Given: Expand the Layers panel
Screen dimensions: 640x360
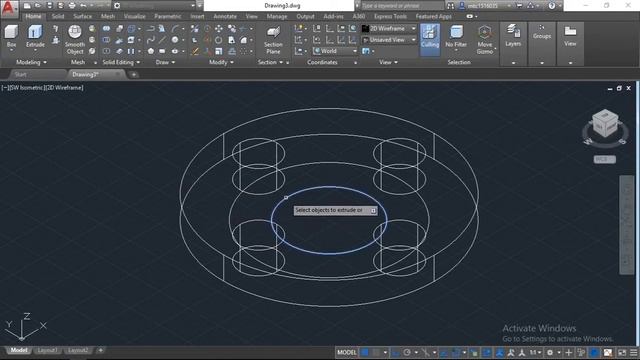Looking at the screenshot, I should coord(513,43).
